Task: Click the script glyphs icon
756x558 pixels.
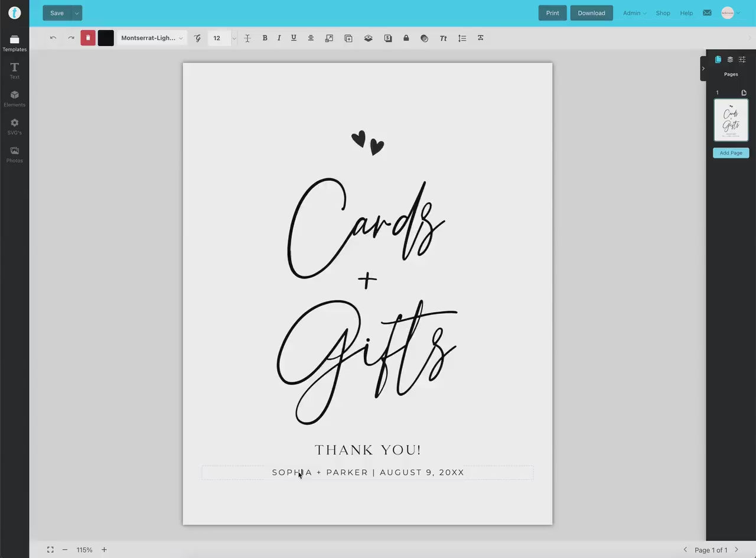Action: (x=197, y=38)
